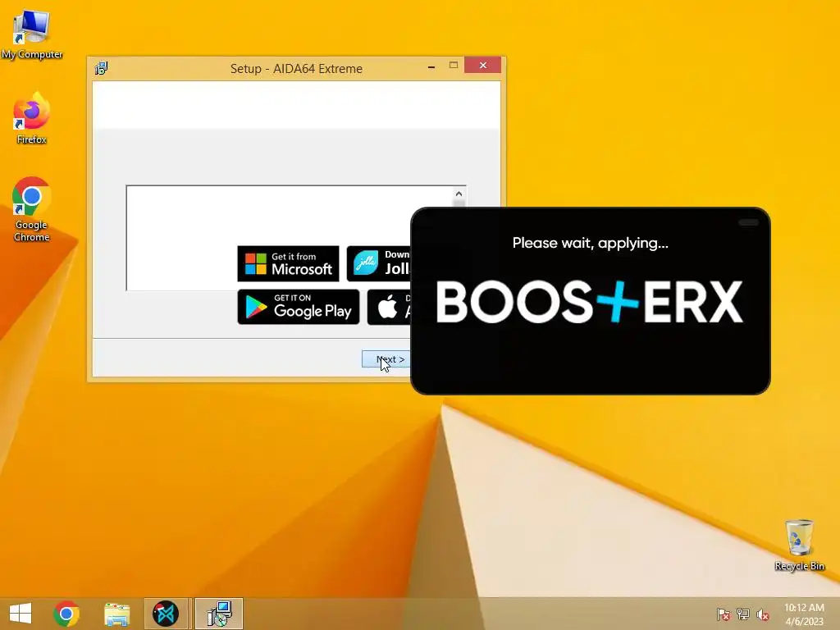Open File Explorer from the taskbar

click(116, 614)
